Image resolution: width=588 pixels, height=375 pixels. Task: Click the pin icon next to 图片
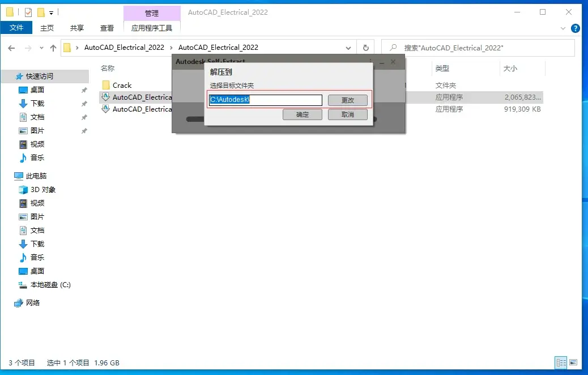point(84,131)
